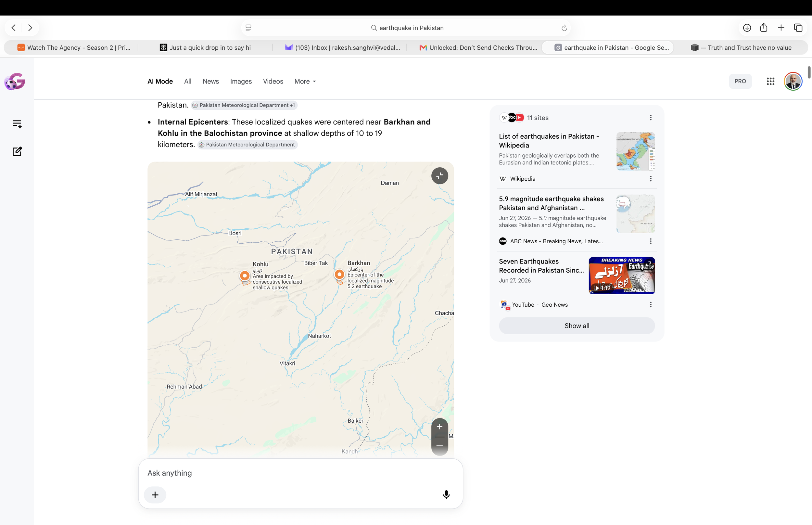Click the Barkhan orange map marker
The image size is (812, 525).
(339, 275)
